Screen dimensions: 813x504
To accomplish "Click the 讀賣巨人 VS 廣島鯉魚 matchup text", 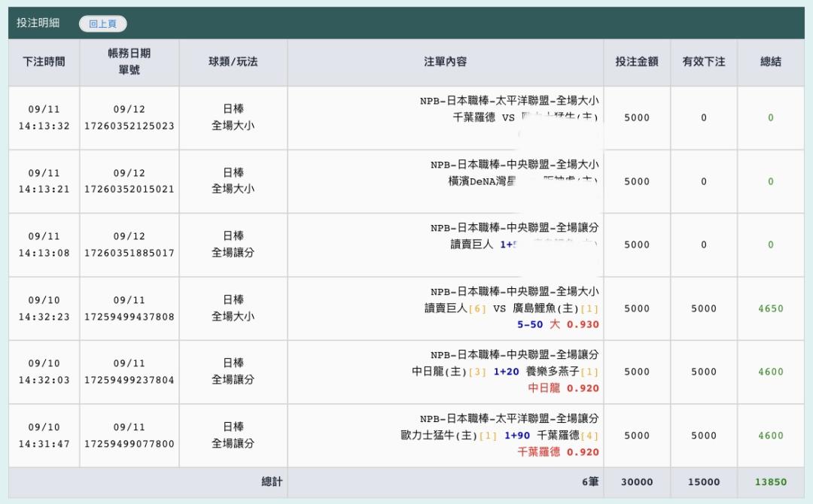I will pyautogui.click(x=512, y=308).
